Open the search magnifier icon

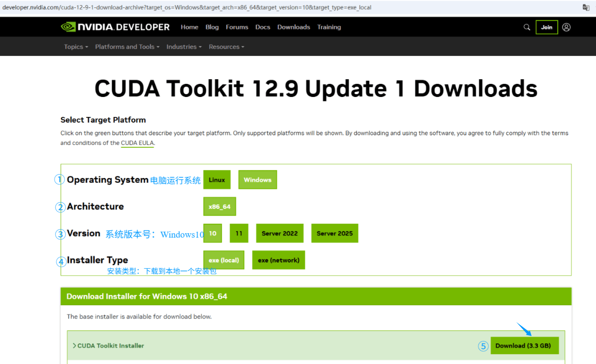[527, 27]
